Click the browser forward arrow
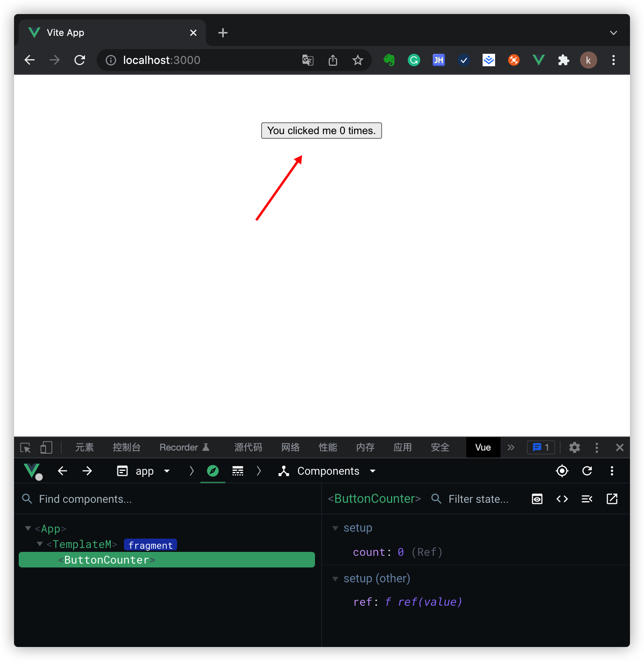Viewport: 644px width, 661px height. point(55,60)
